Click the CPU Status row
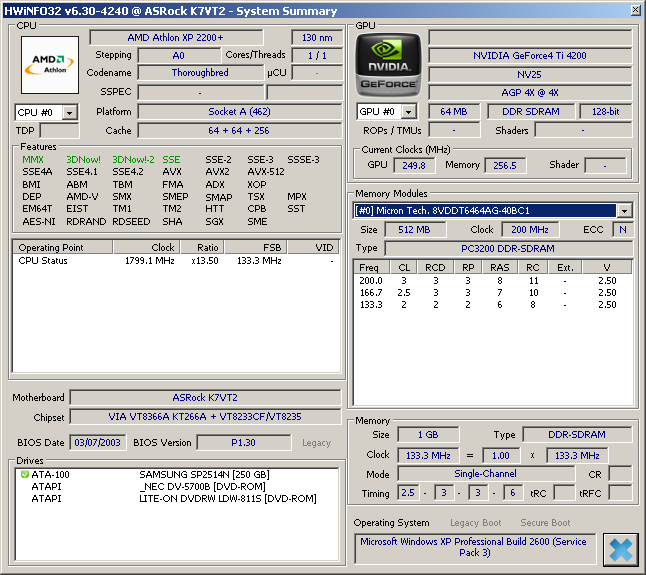Image resolution: width=646 pixels, height=575 pixels. coord(43,261)
